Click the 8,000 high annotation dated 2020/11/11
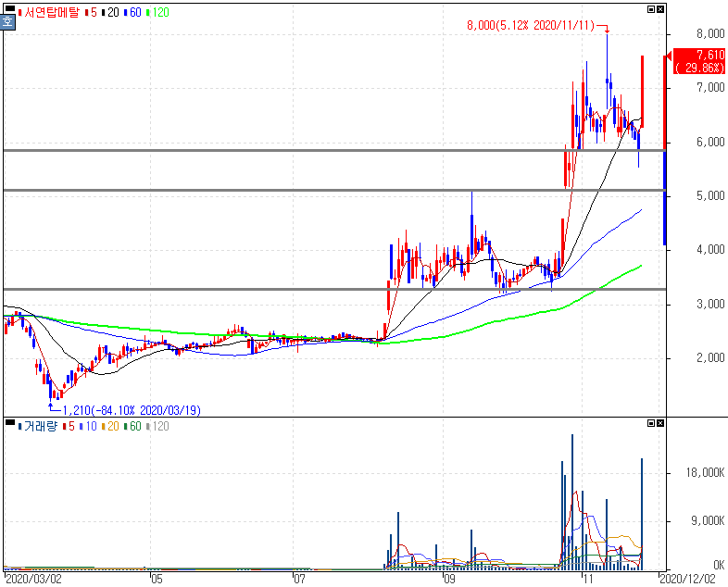This screenshot has width=728, height=587. point(531,25)
